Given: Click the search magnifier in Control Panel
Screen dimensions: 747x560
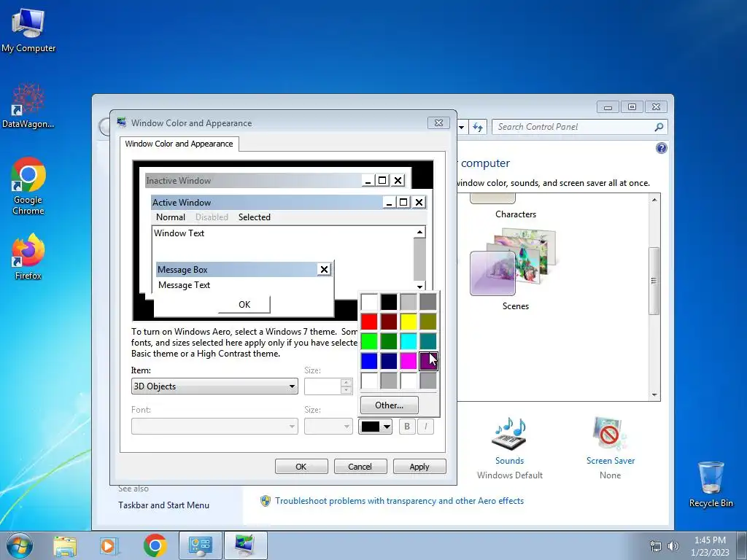Looking at the screenshot, I should click(659, 127).
